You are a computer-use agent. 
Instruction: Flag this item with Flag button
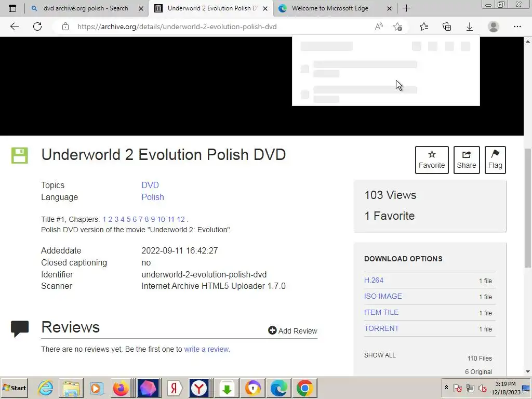pyautogui.click(x=495, y=160)
